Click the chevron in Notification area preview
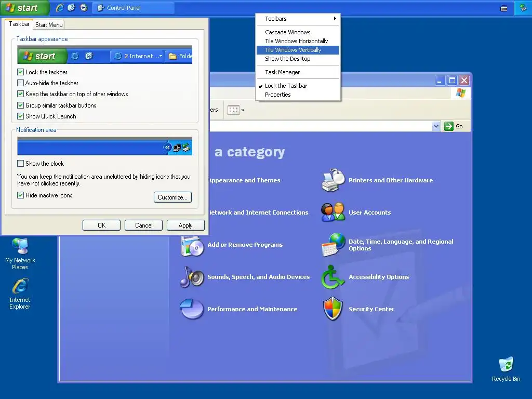Image resolution: width=532 pixels, height=399 pixels. click(167, 147)
